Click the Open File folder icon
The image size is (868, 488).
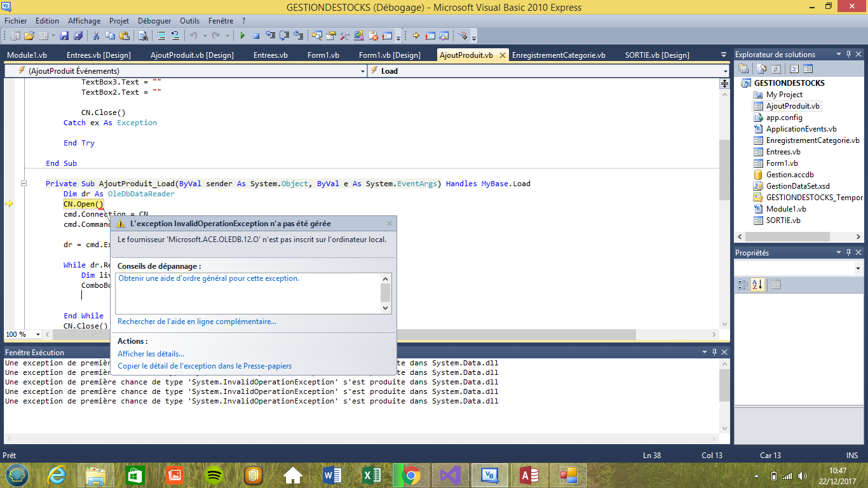(x=29, y=36)
